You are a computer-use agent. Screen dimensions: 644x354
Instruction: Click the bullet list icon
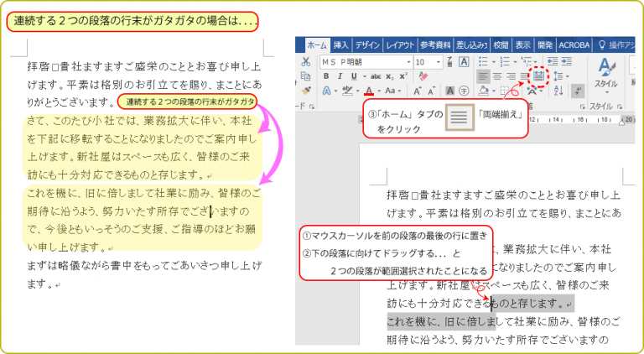click(483, 62)
